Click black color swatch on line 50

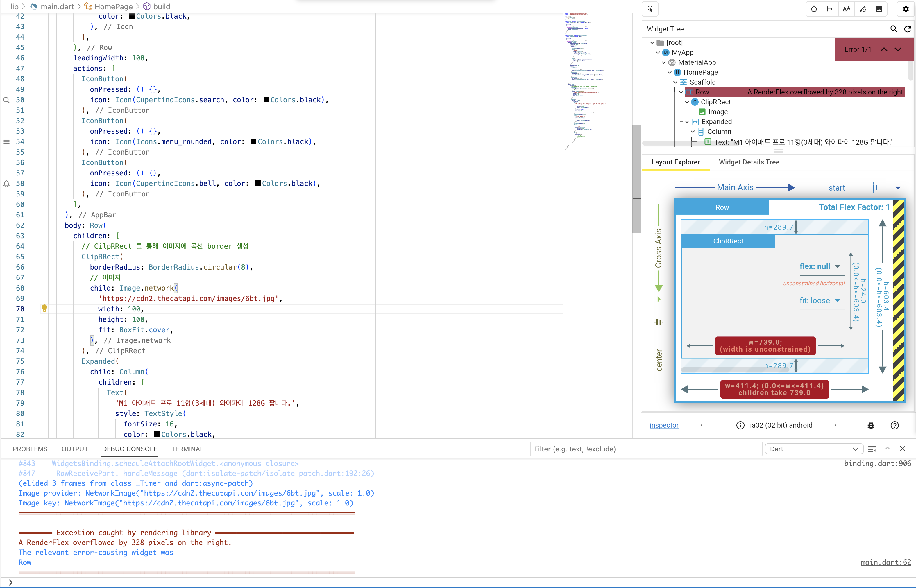[x=266, y=100]
